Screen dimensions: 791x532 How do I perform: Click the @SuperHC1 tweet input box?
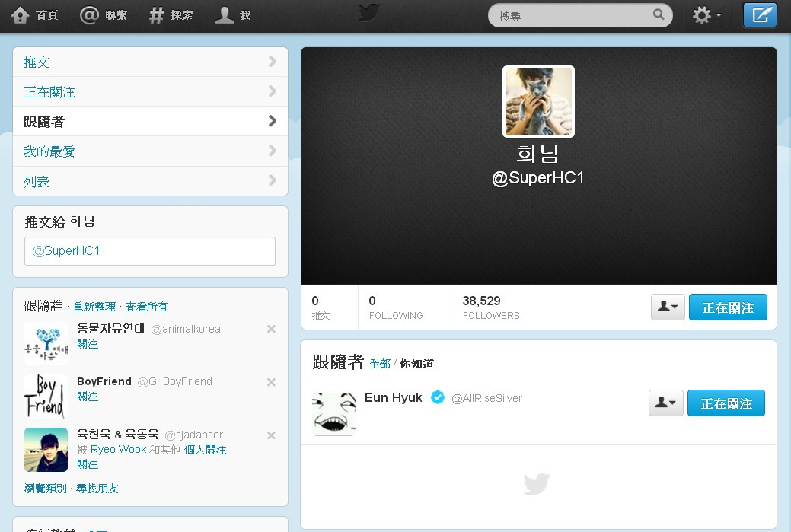(x=150, y=251)
